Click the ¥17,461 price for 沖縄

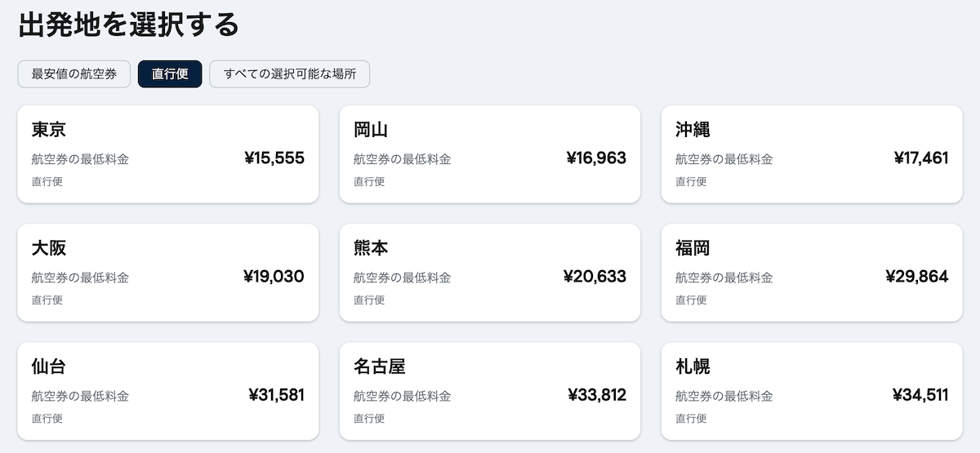(x=921, y=158)
